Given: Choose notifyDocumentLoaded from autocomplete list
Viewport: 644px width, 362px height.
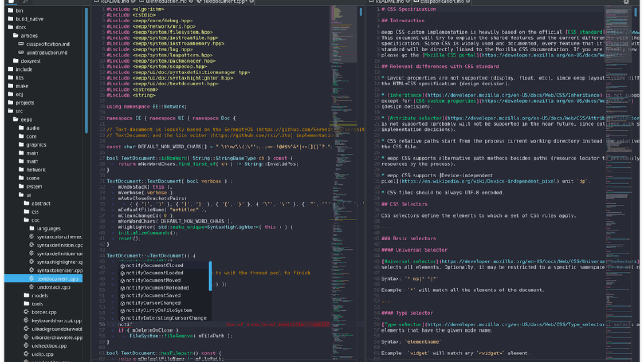Looking at the screenshot, I should (x=164, y=273).
